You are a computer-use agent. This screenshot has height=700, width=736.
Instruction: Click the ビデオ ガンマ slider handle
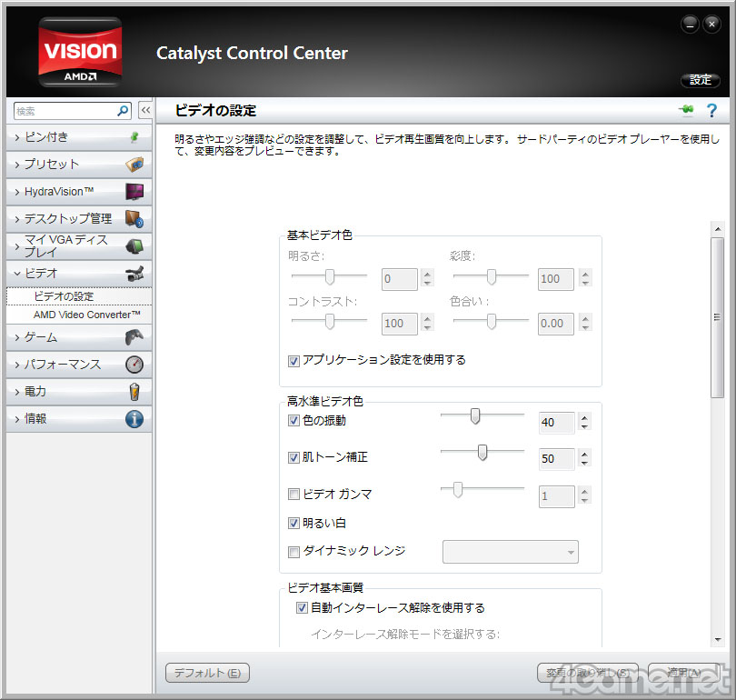(458, 490)
